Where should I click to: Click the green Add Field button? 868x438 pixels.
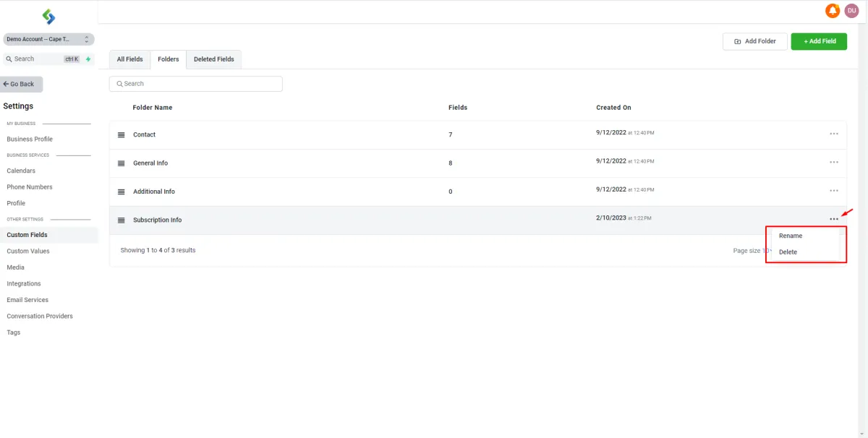[819, 41]
